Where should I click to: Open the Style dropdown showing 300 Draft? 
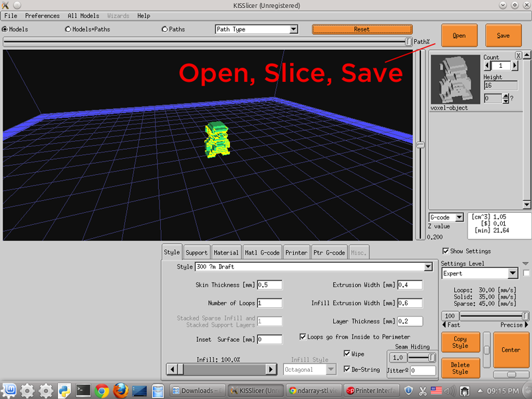point(314,267)
